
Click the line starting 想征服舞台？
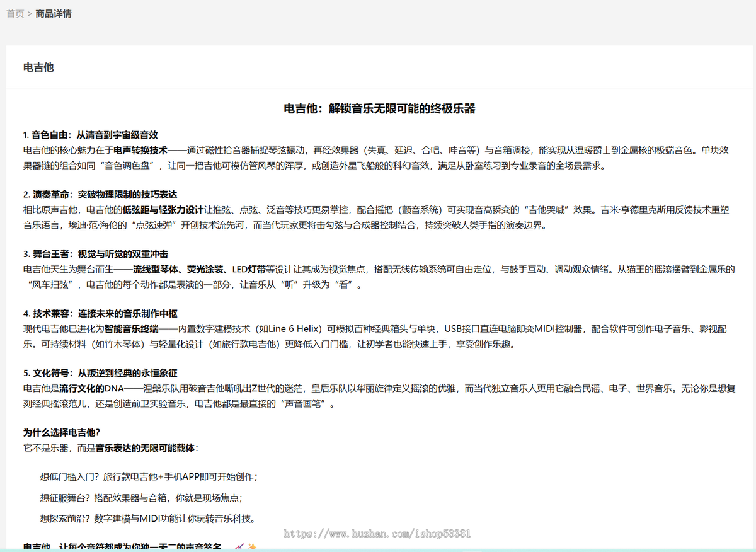tap(141, 498)
